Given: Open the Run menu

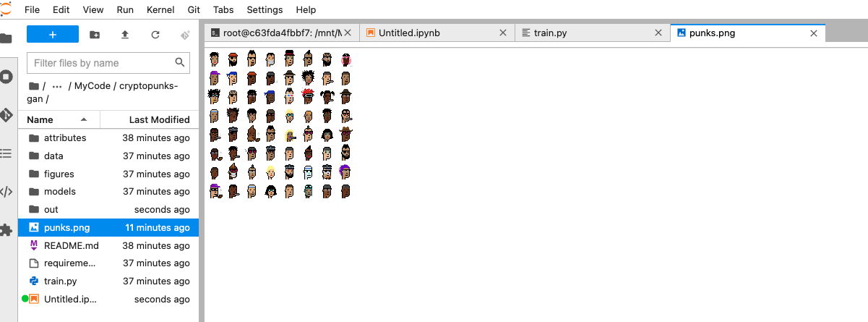Looking at the screenshot, I should [125, 10].
